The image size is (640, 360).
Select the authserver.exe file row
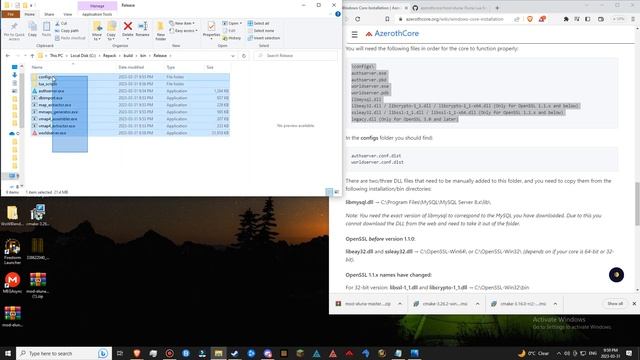point(130,91)
